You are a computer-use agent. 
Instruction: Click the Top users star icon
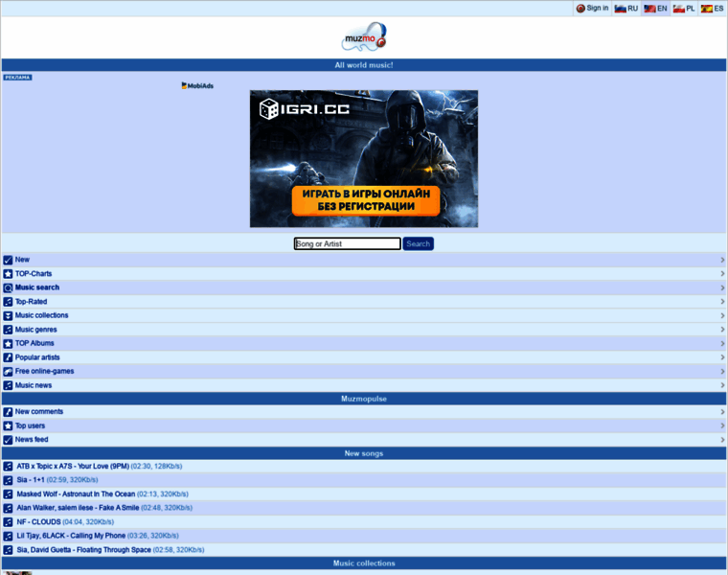pyautogui.click(x=8, y=425)
